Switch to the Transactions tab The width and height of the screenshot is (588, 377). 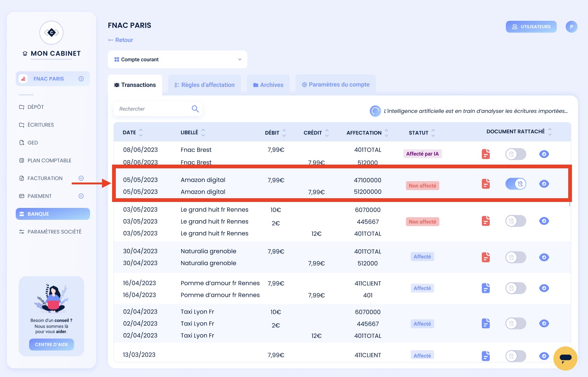tap(135, 85)
